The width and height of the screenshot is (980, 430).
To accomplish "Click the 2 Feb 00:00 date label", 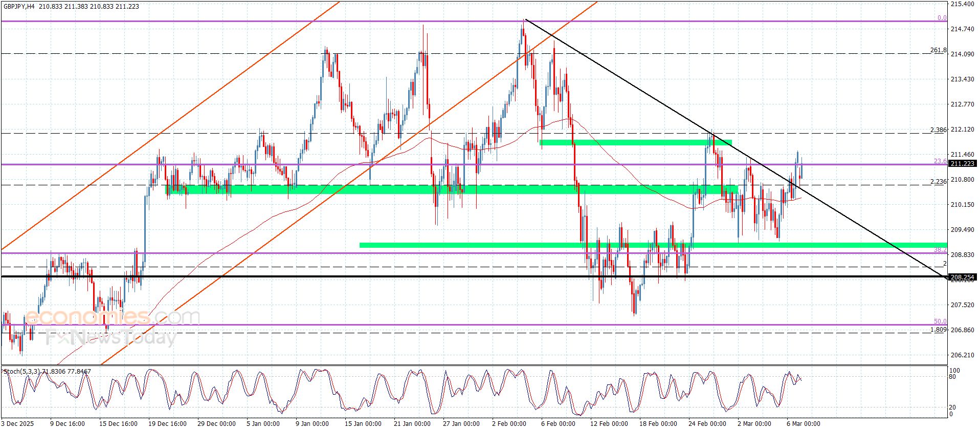I will pyautogui.click(x=509, y=423).
